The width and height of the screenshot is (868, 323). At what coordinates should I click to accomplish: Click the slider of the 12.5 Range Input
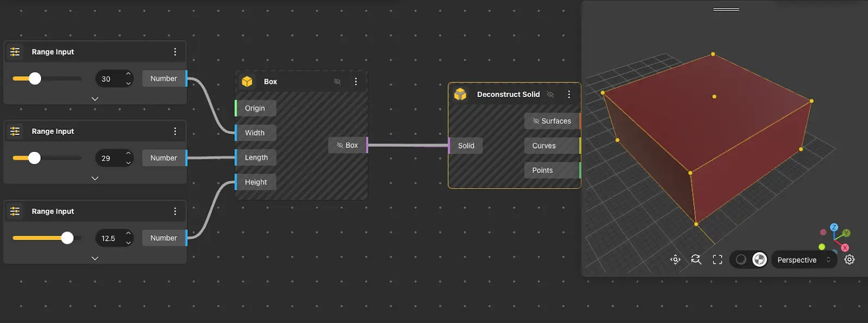click(x=67, y=238)
